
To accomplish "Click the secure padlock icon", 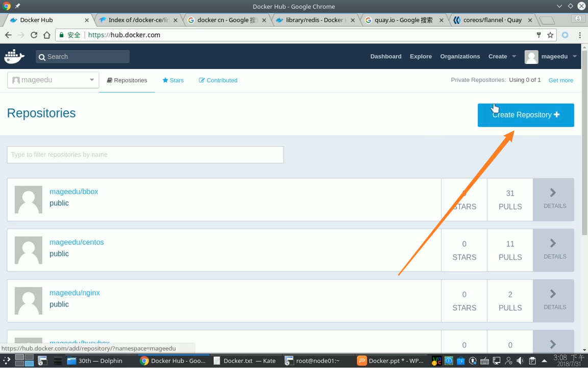I will (61, 35).
